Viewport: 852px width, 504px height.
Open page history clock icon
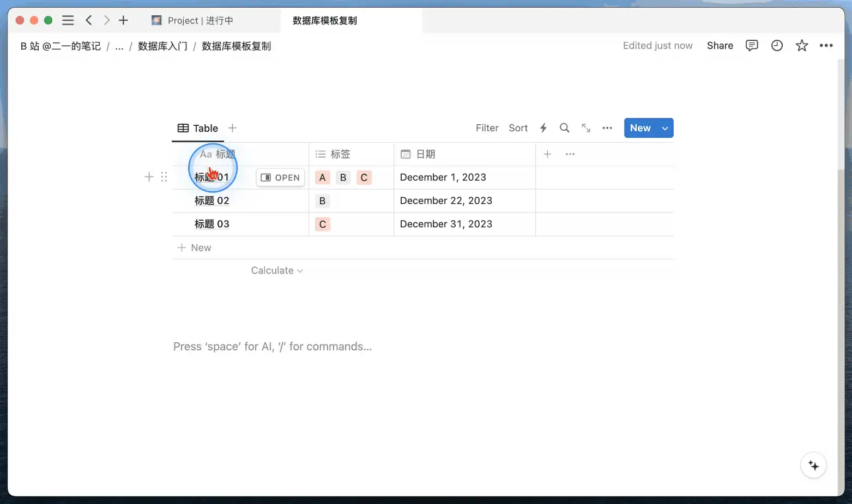point(777,46)
